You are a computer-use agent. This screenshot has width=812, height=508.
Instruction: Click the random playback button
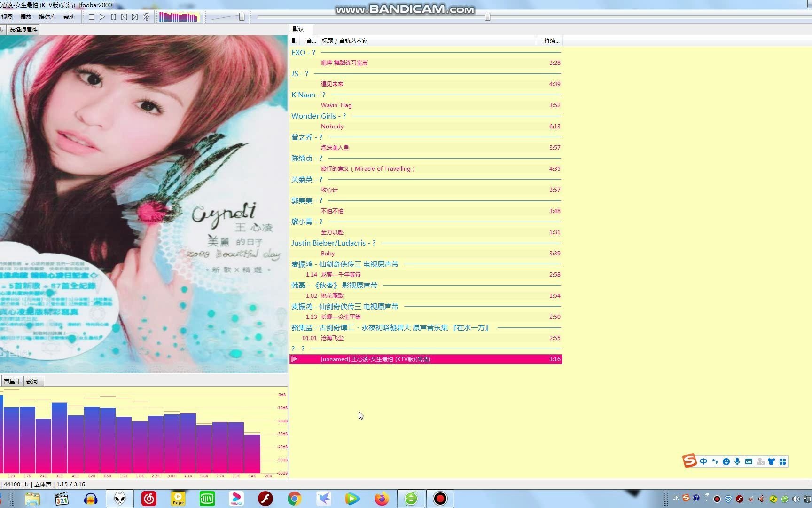(146, 17)
